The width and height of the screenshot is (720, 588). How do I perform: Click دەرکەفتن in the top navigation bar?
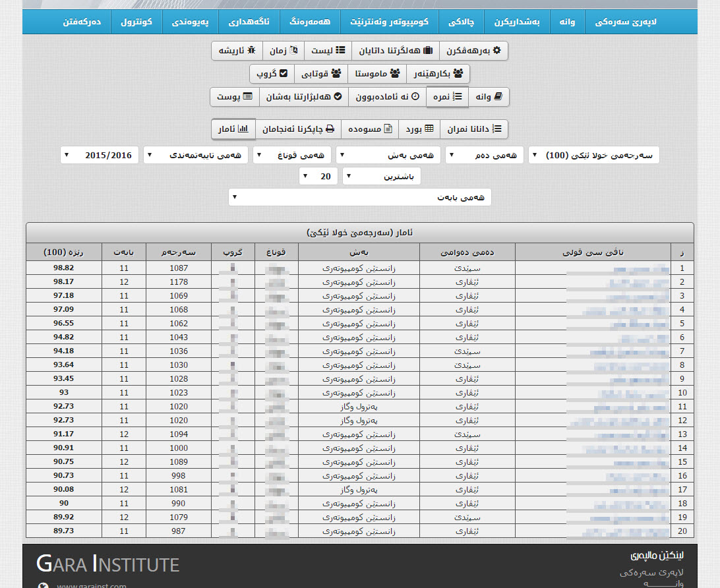click(x=84, y=22)
